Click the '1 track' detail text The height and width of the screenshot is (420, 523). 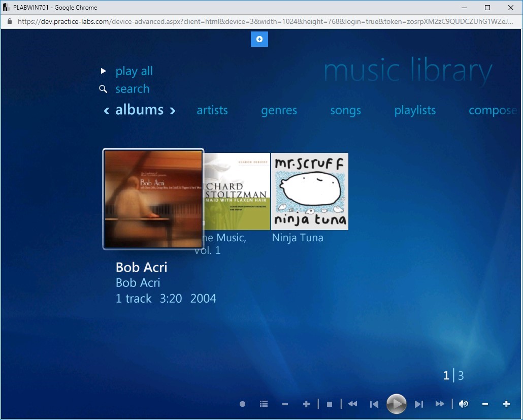coord(134,299)
